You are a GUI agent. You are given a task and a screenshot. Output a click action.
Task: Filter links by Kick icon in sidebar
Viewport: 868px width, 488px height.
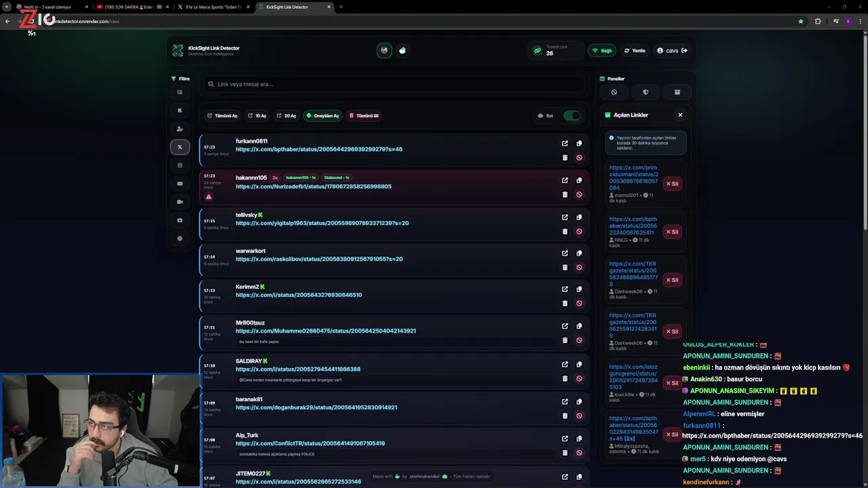pyautogui.click(x=180, y=110)
